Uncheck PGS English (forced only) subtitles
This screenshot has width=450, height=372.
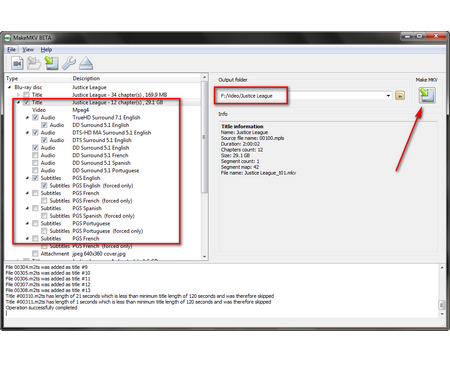click(44, 186)
